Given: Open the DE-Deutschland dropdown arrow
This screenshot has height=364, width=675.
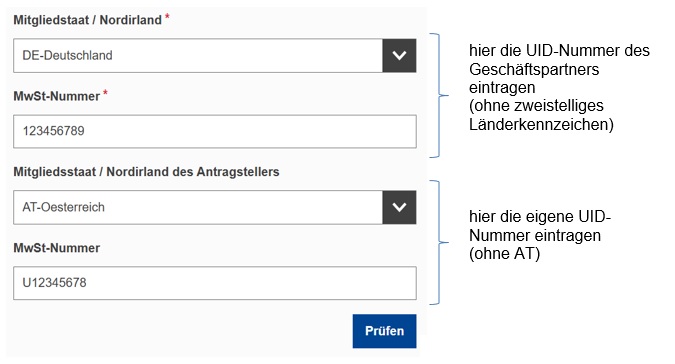Looking at the screenshot, I should [x=399, y=56].
